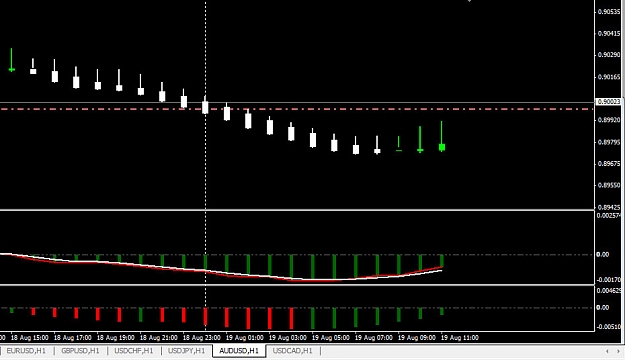Click the 0.90415 price axis label
Image resolution: width=625 pixels, height=360 pixels.
608,33
